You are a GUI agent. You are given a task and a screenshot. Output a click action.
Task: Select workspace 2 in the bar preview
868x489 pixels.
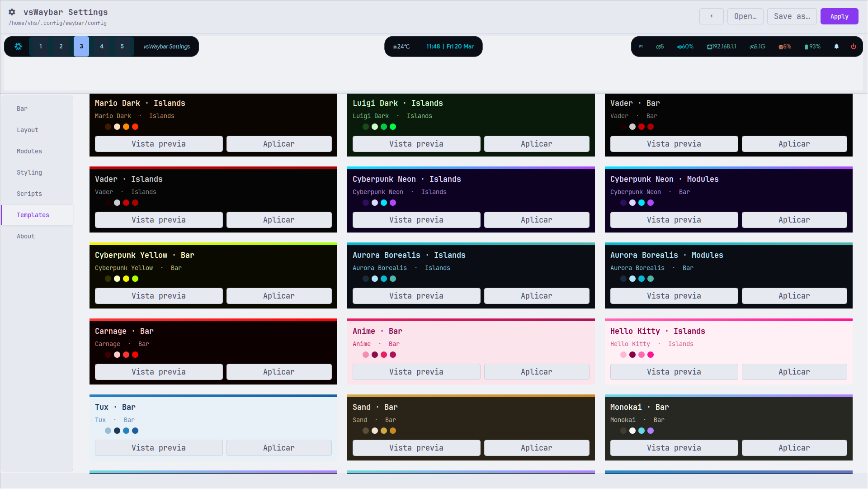click(61, 46)
